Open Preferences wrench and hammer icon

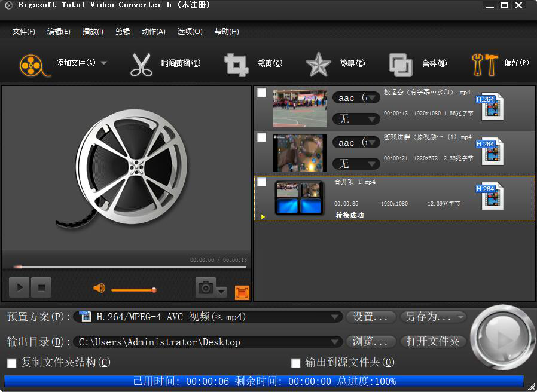tap(484, 64)
